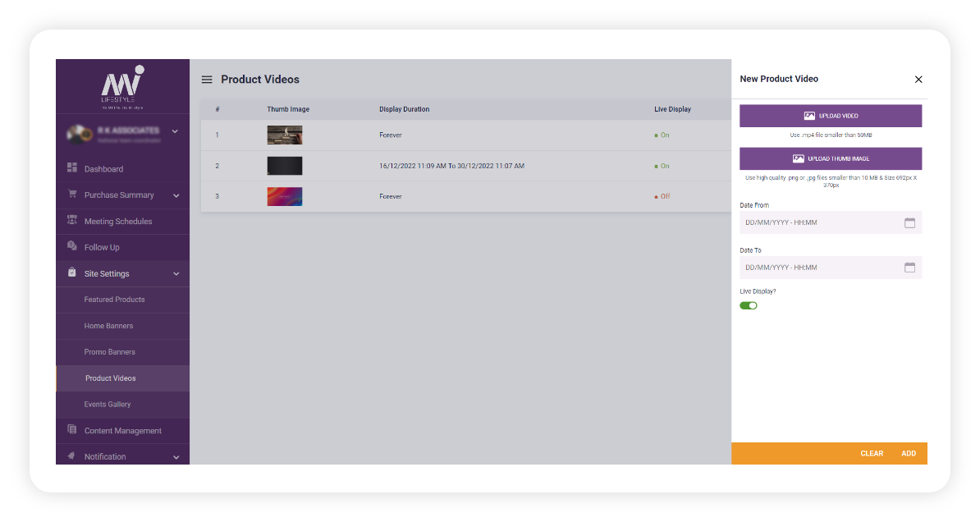
Task: Open the Date To calendar picker icon
Action: [909, 267]
